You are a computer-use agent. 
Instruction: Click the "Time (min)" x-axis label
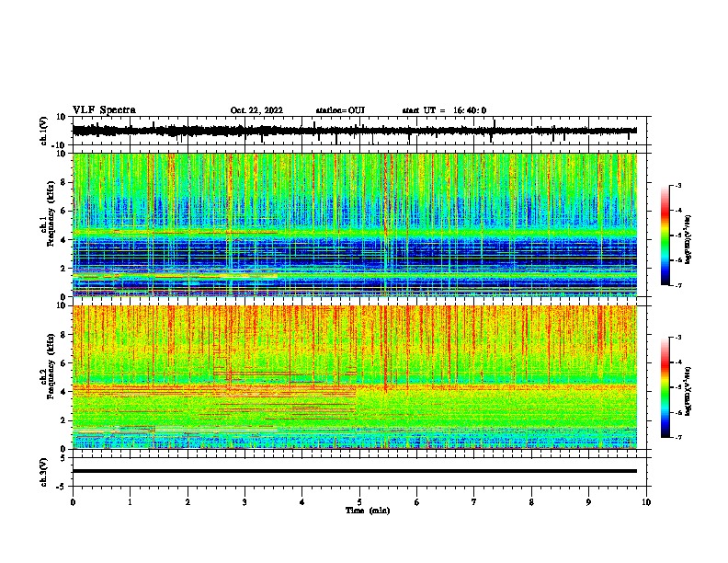368,511
